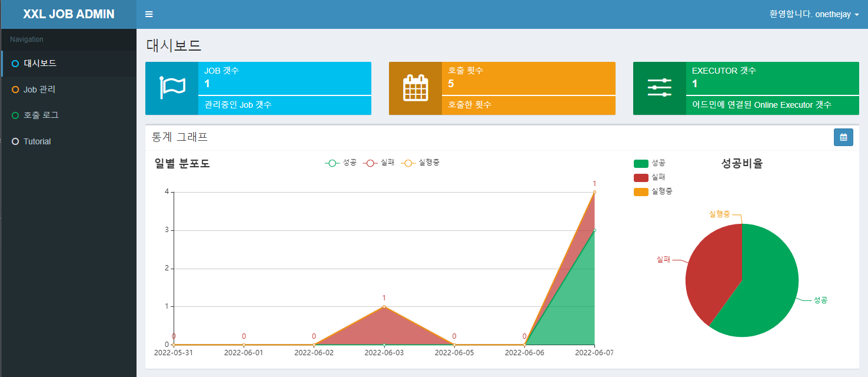Click the 관리중인 Job 갯수 text
Screen dimensions: 868x377
click(238, 105)
